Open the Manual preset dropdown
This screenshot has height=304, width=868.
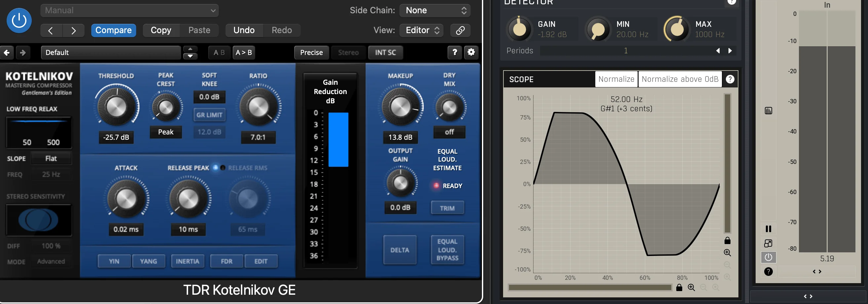tap(129, 11)
